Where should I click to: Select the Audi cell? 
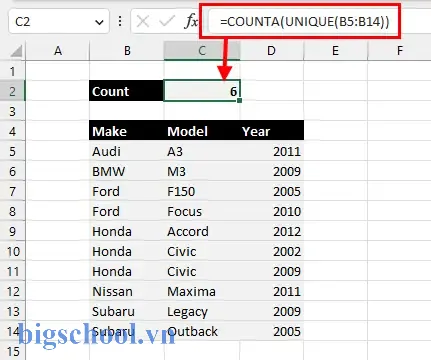click(127, 151)
